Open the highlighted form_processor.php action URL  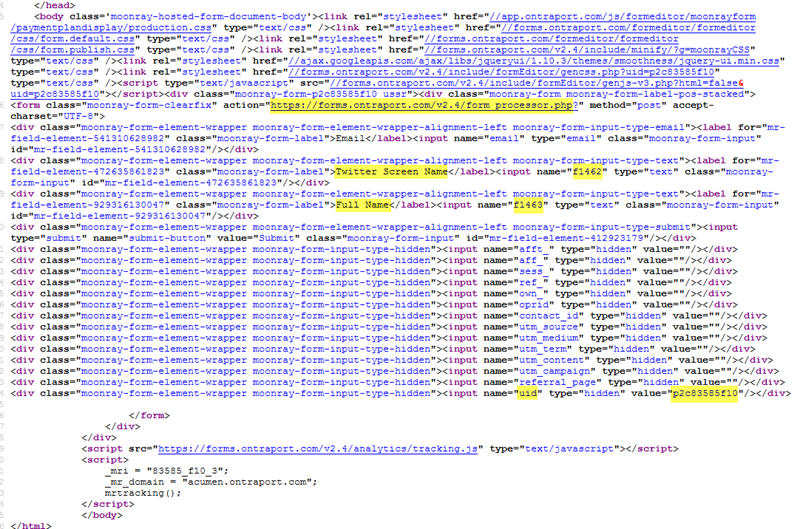click(x=424, y=106)
